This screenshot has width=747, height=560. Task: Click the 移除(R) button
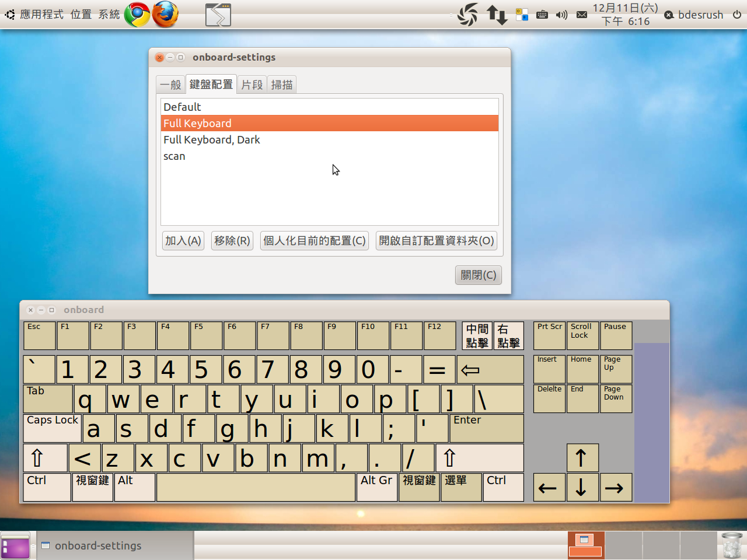[232, 240]
